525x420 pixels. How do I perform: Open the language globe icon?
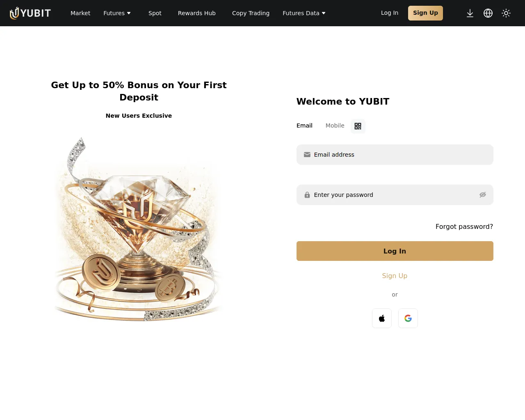point(488,13)
